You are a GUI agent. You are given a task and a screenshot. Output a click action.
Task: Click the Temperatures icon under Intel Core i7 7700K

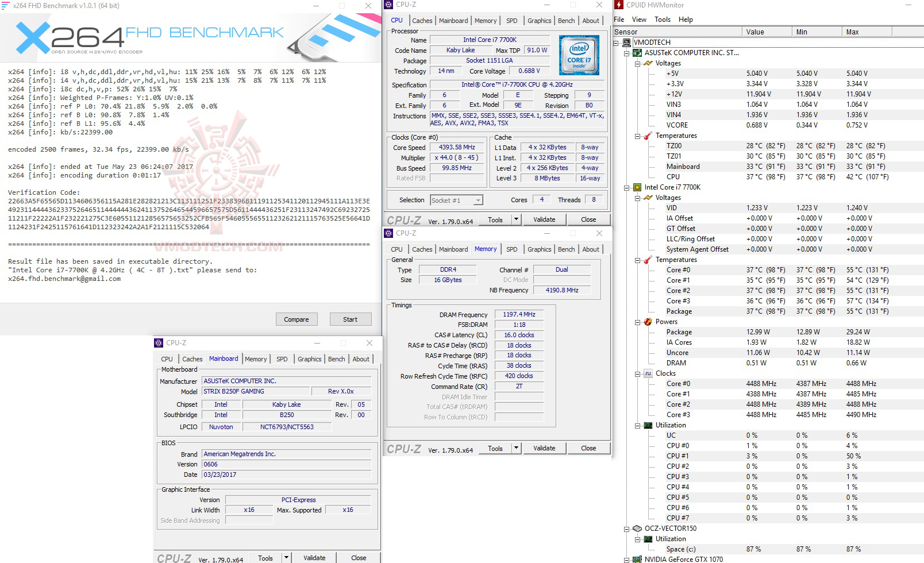pos(648,260)
